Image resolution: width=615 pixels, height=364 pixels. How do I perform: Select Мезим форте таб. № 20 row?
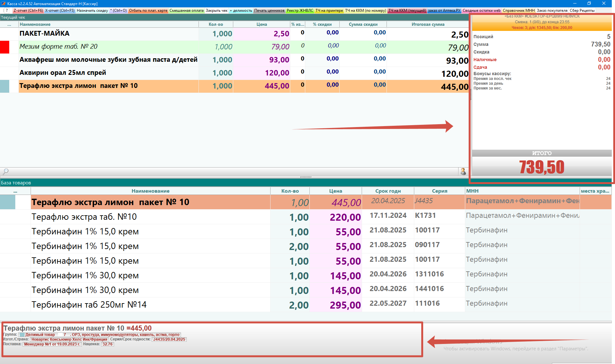pos(234,47)
